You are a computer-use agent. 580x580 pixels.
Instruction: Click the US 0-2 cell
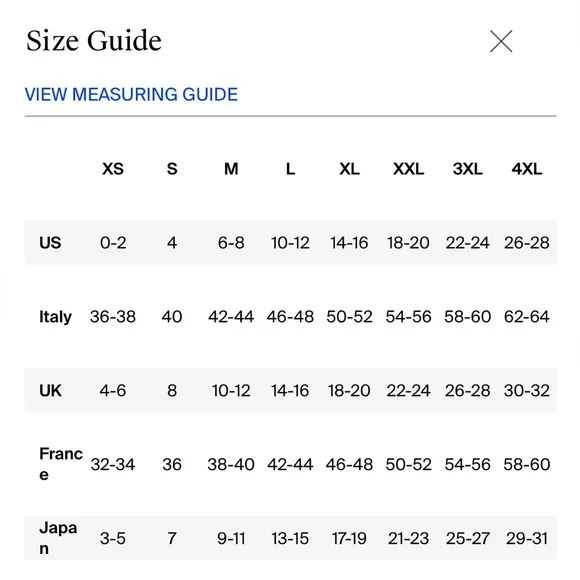point(113,243)
